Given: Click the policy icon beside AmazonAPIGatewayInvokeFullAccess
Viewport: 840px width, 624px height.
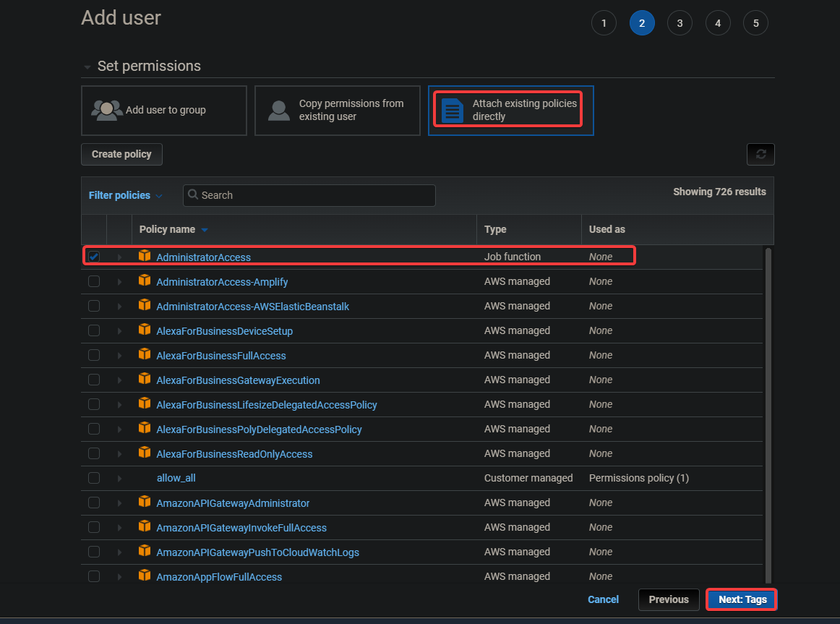Looking at the screenshot, I should [x=144, y=526].
